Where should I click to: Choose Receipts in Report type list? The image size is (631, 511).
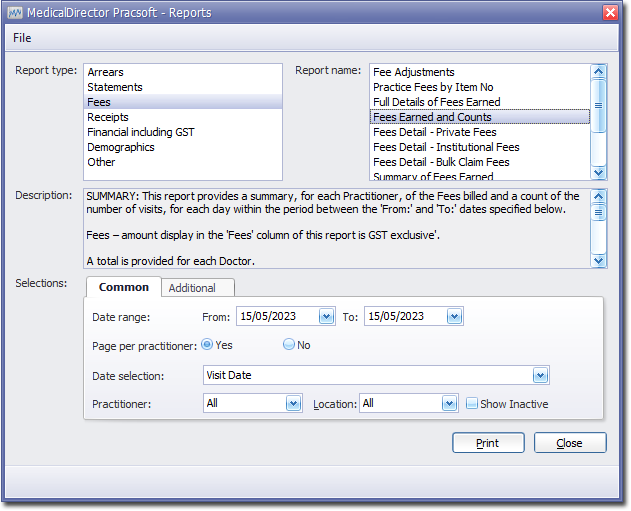pyautogui.click(x=107, y=117)
